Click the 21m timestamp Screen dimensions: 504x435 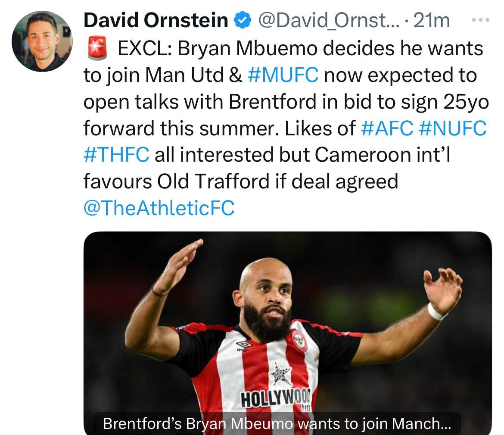coord(431,21)
